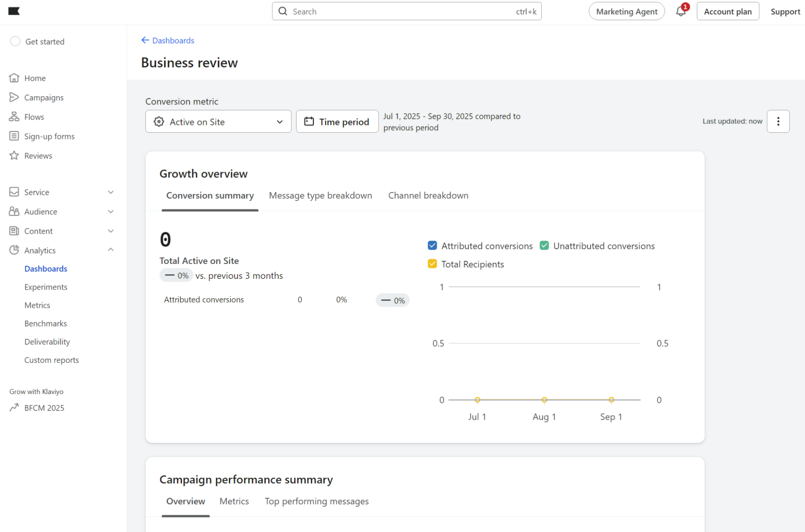Collapse the Analytics section
This screenshot has width=805, height=532.
111,250
